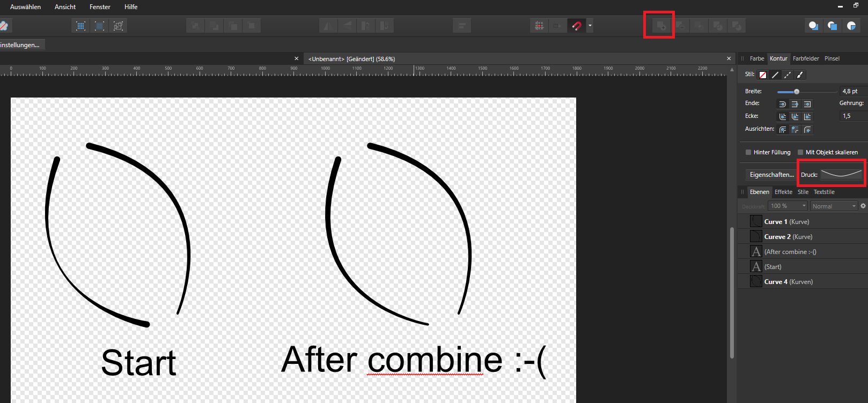This screenshot has height=403, width=868.
Task: Select the bevel join Ecke option
Action: 795,116
